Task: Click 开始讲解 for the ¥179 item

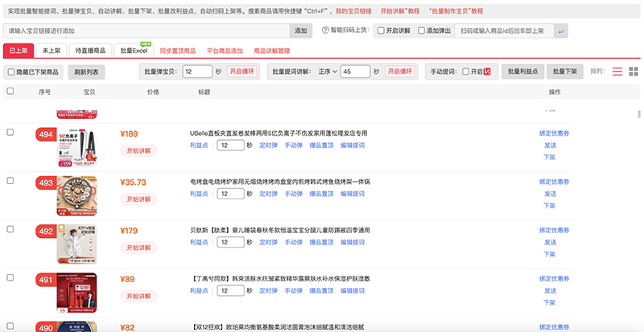Action: click(138, 249)
